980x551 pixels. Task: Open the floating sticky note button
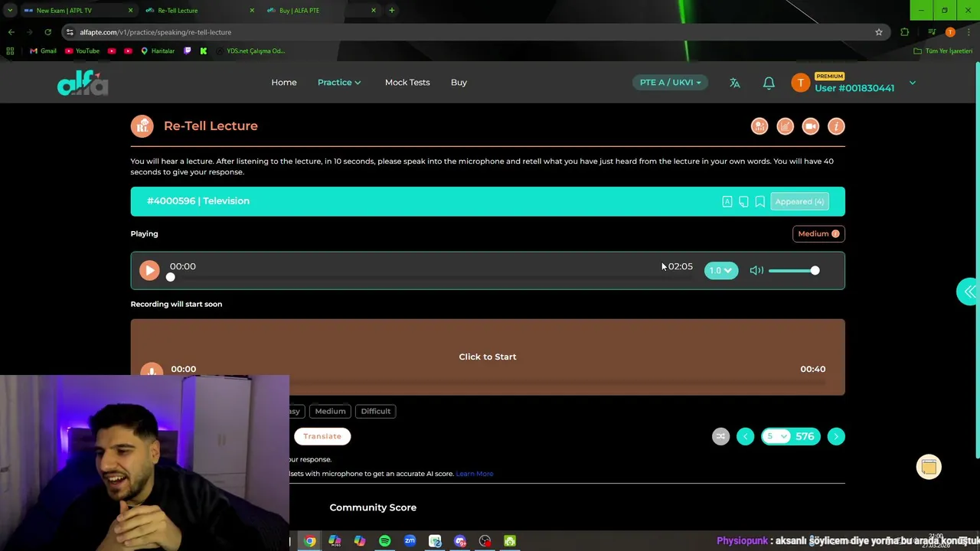[929, 467]
